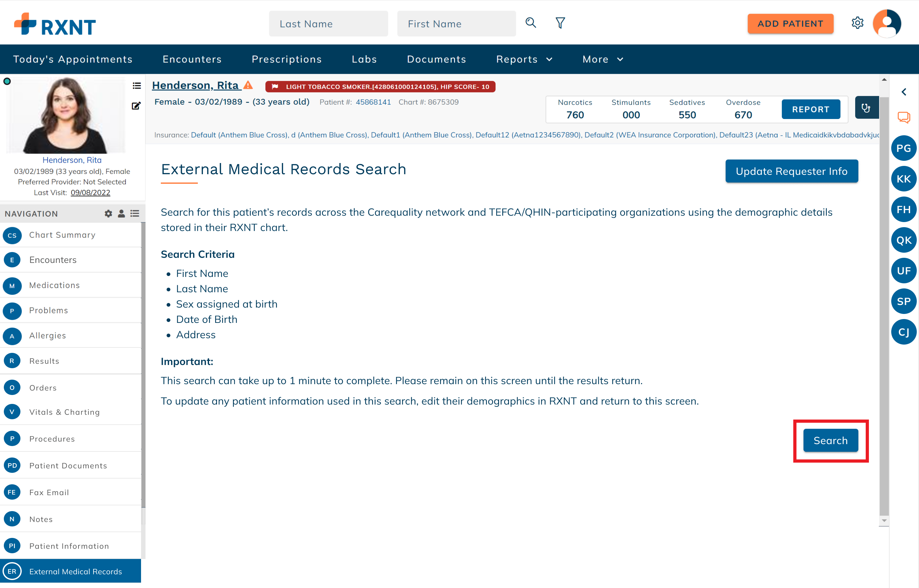Open Problems in navigation
Screen dimensions: 919x588
(x=71, y=310)
